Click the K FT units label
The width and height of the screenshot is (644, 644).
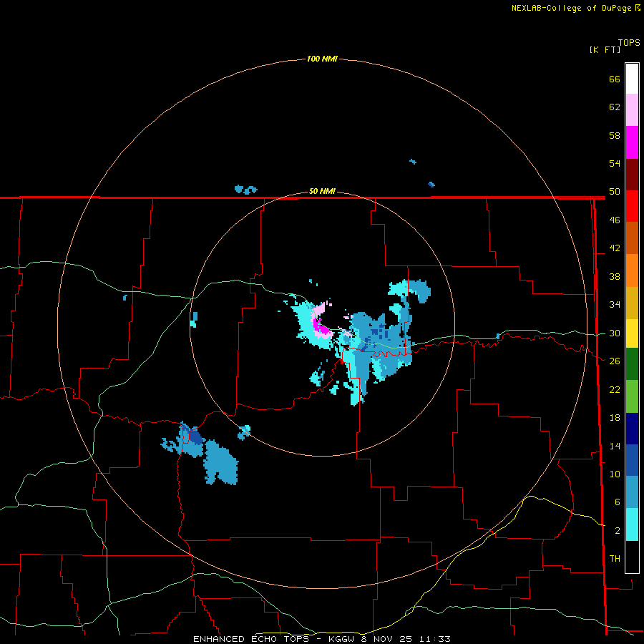[605, 49]
